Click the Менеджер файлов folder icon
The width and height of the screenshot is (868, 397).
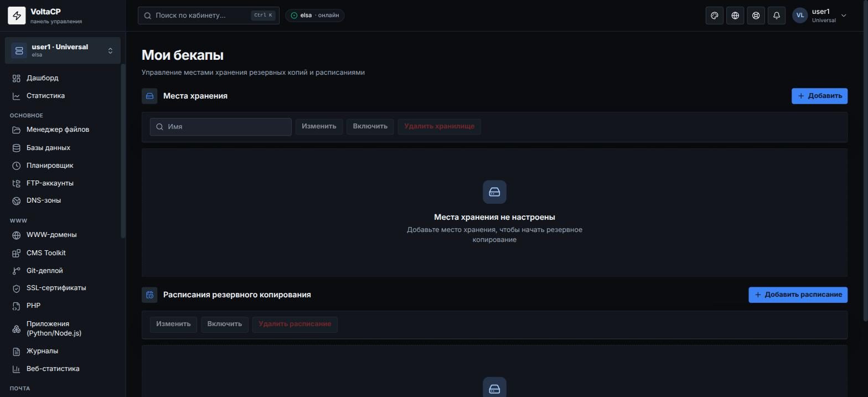(x=17, y=130)
